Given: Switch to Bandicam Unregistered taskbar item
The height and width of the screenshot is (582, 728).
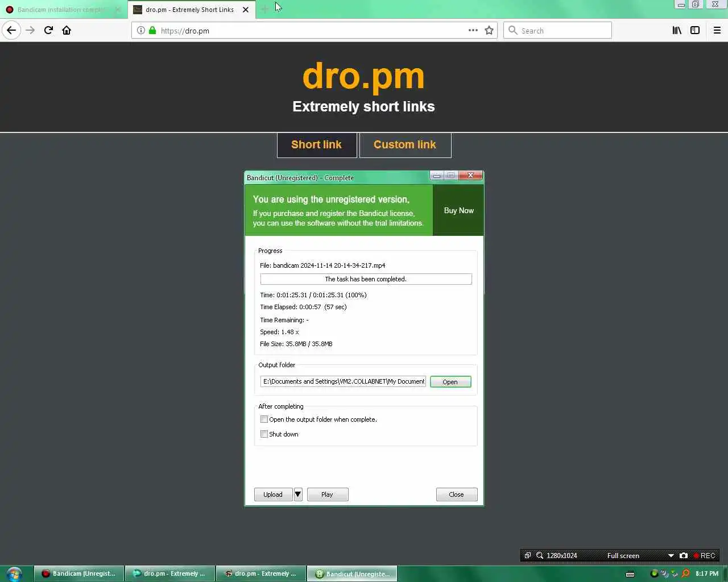Looking at the screenshot, I should pyautogui.click(x=79, y=573).
